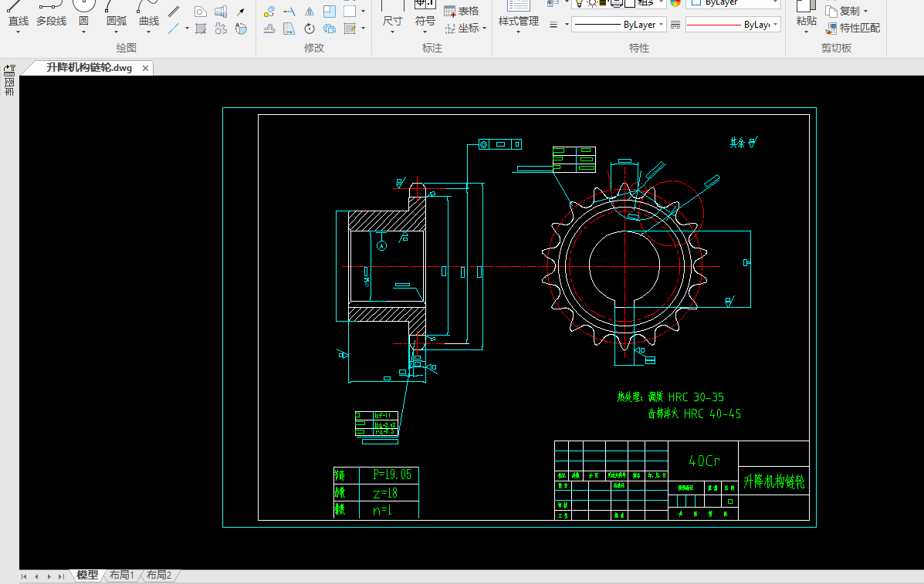Click the 表格 table icon
Image resolution: width=924 pixels, height=584 pixels.
click(450, 11)
